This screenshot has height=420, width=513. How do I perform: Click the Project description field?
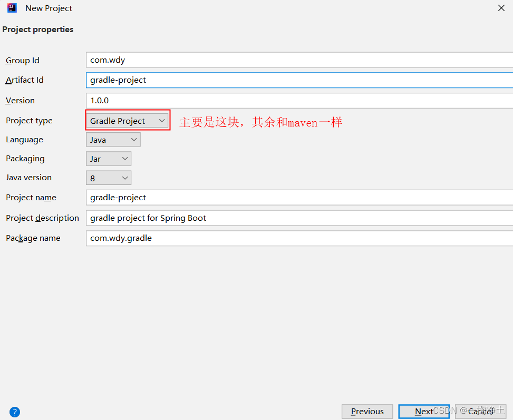(x=299, y=218)
